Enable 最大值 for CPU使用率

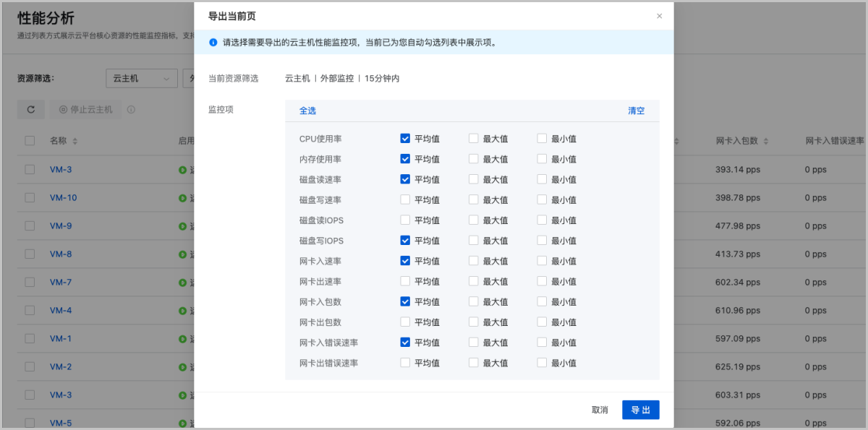[x=475, y=138]
